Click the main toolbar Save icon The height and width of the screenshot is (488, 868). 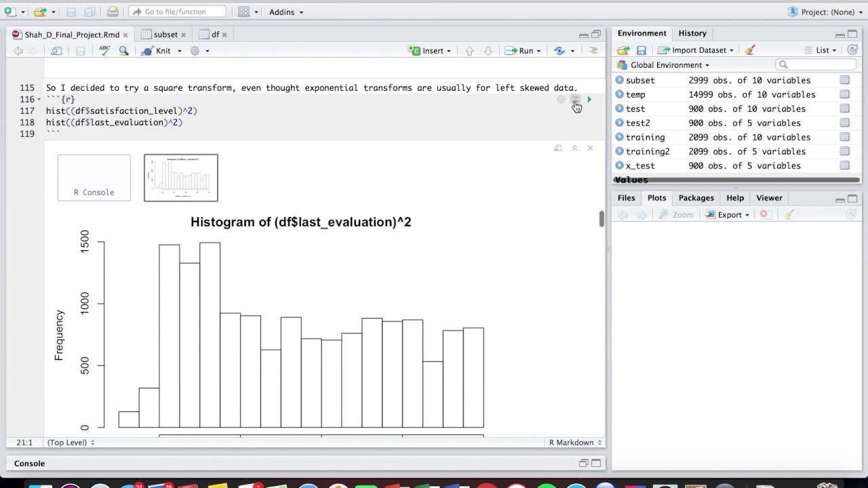pos(72,12)
